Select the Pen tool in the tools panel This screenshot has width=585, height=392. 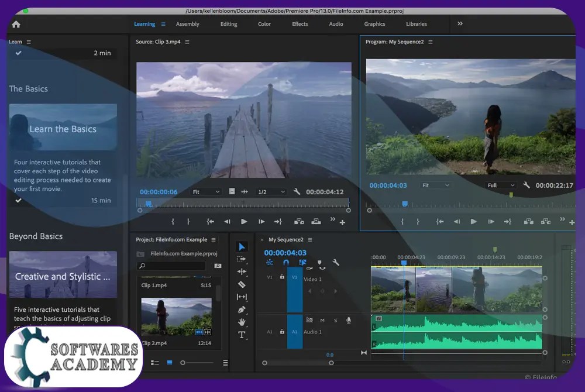point(242,310)
